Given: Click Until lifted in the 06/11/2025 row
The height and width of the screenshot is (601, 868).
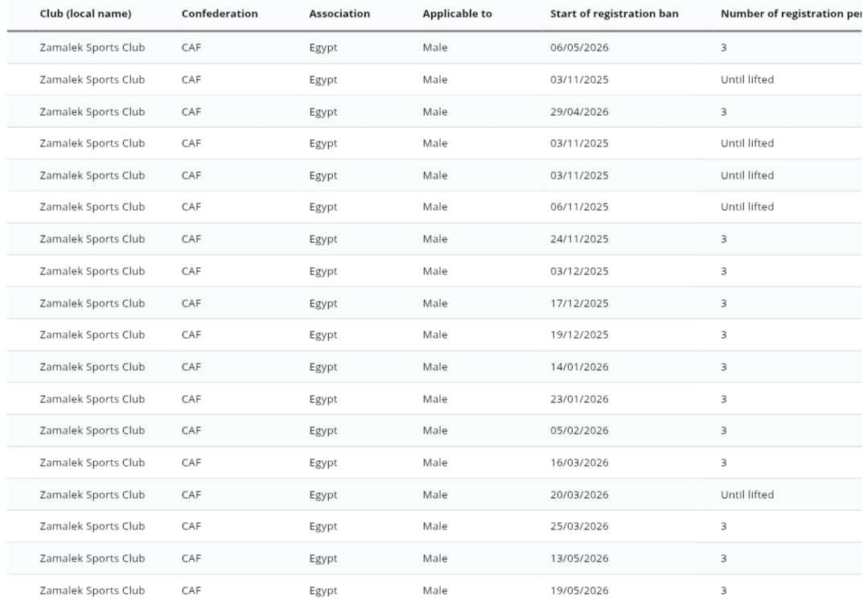Looking at the screenshot, I should (747, 207).
